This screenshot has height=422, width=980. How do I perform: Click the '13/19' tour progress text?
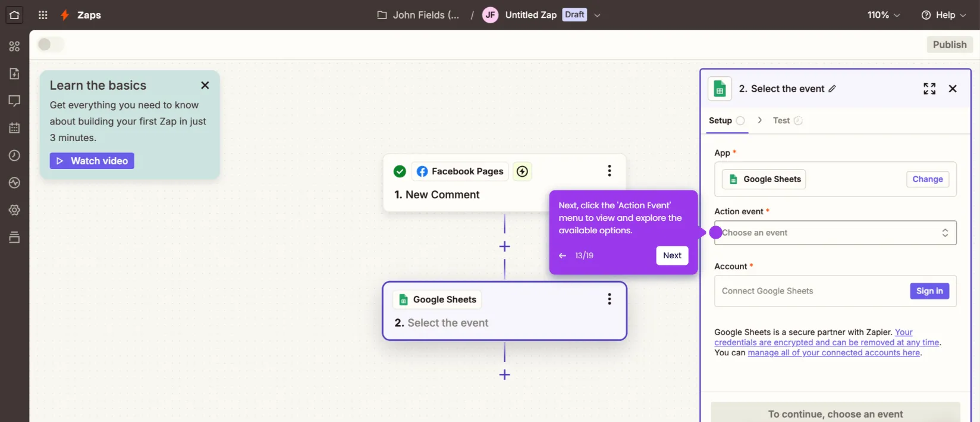click(584, 255)
